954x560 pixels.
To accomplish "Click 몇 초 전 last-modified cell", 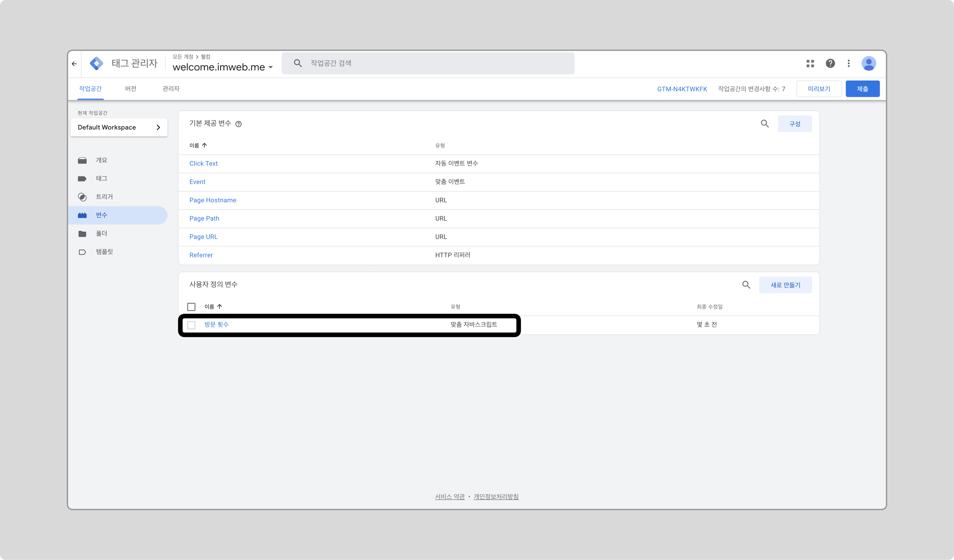I will coord(707,325).
